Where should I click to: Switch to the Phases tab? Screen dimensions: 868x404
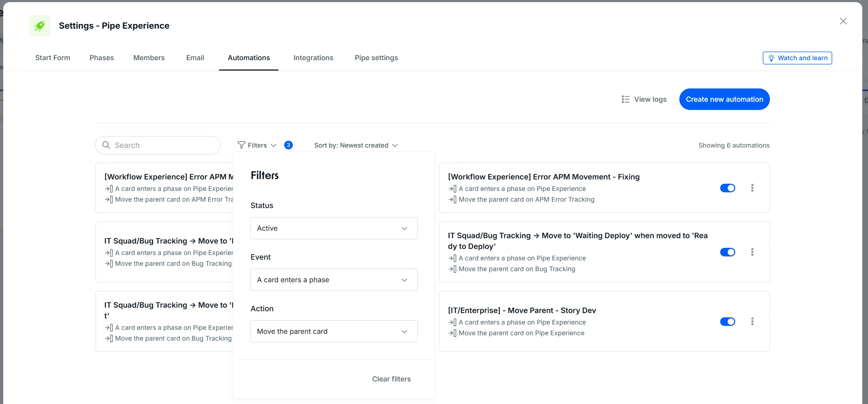point(102,58)
